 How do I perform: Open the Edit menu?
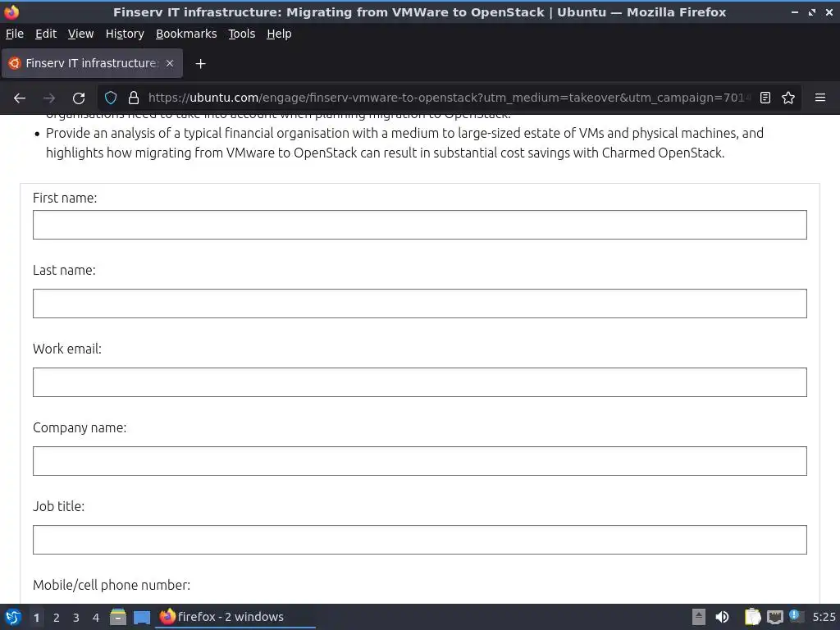point(46,34)
